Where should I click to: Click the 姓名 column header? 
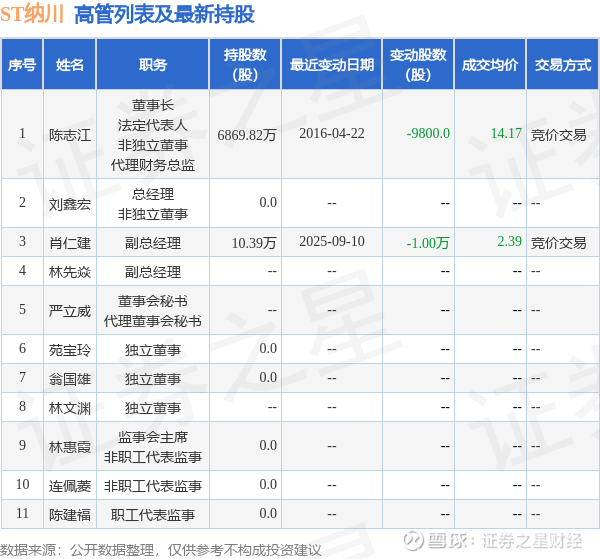pos(70,65)
